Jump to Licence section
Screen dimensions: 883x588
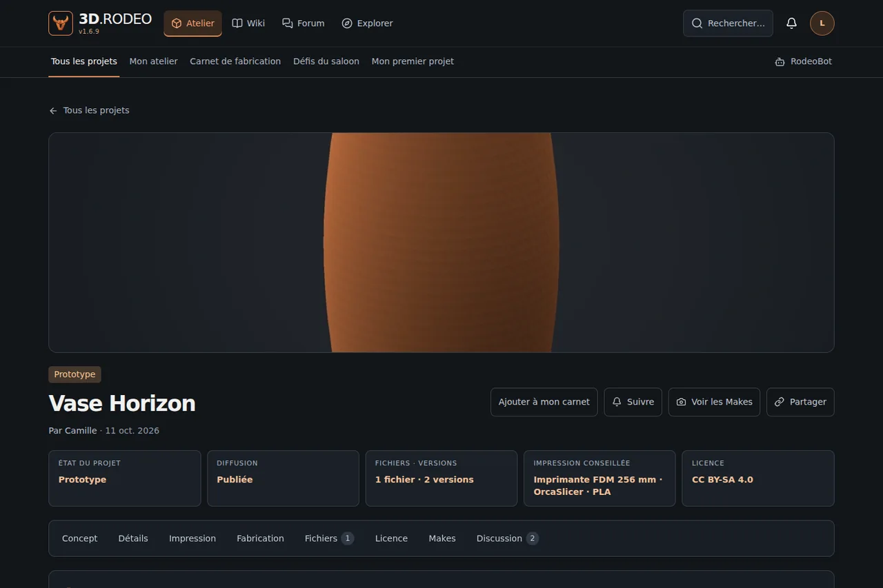[391, 538]
